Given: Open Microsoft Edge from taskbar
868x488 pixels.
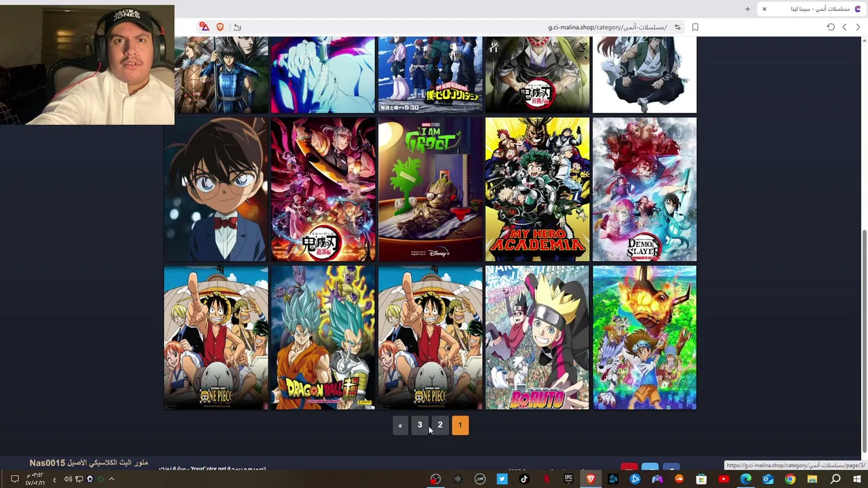Looking at the screenshot, I should [x=746, y=479].
